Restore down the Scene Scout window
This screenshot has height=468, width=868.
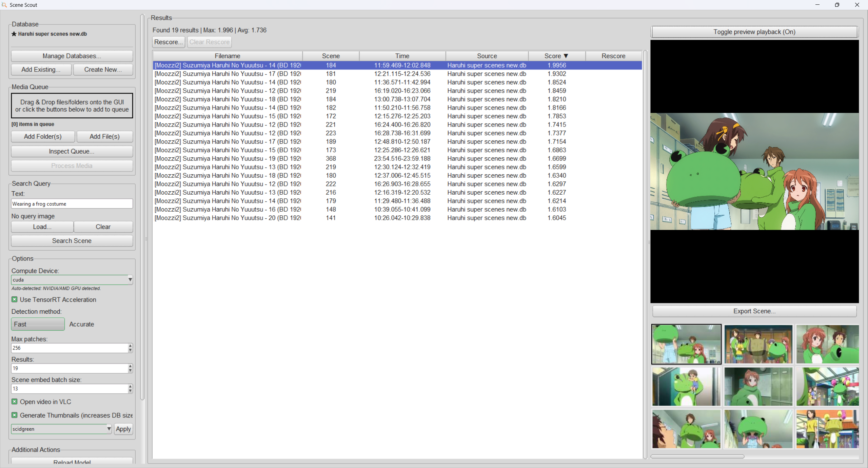pyautogui.click(x=837, y=5)
